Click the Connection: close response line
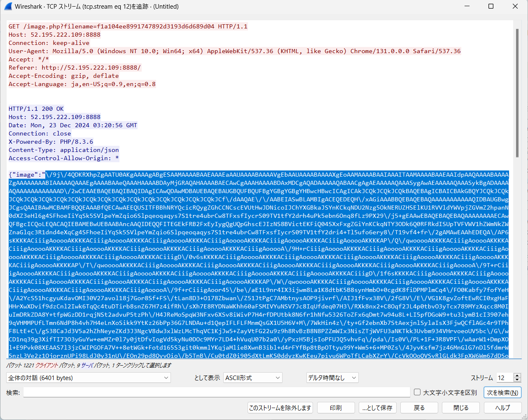 (x=40, y=133)
